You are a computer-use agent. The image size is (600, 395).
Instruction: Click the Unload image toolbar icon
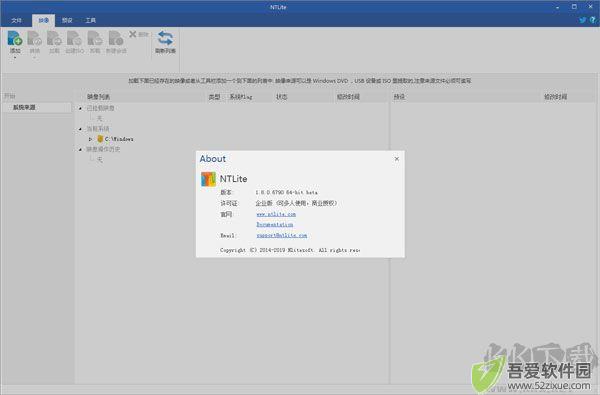click(95, 38)
